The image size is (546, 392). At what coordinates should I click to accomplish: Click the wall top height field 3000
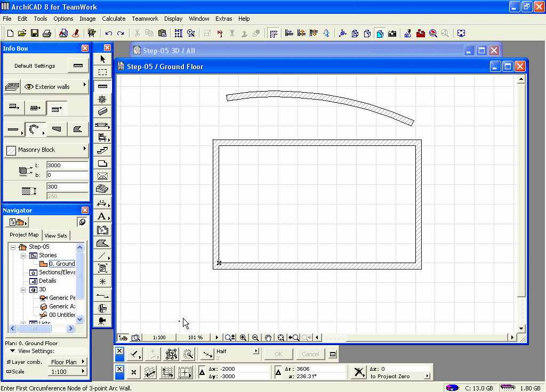[67, 165]
